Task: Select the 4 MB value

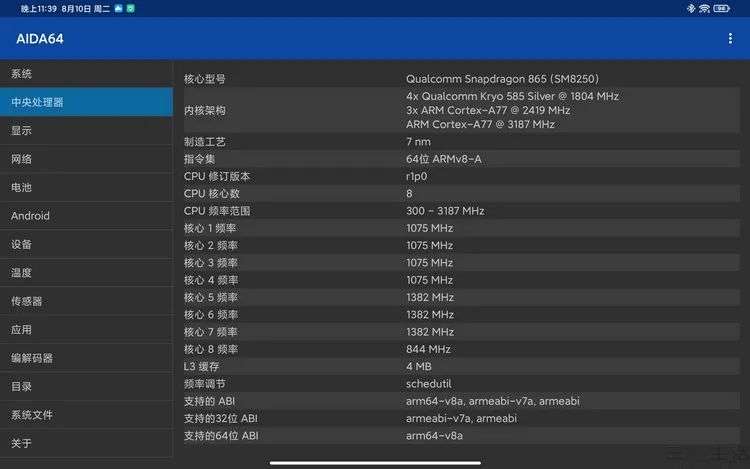Action: coord(419,366)
